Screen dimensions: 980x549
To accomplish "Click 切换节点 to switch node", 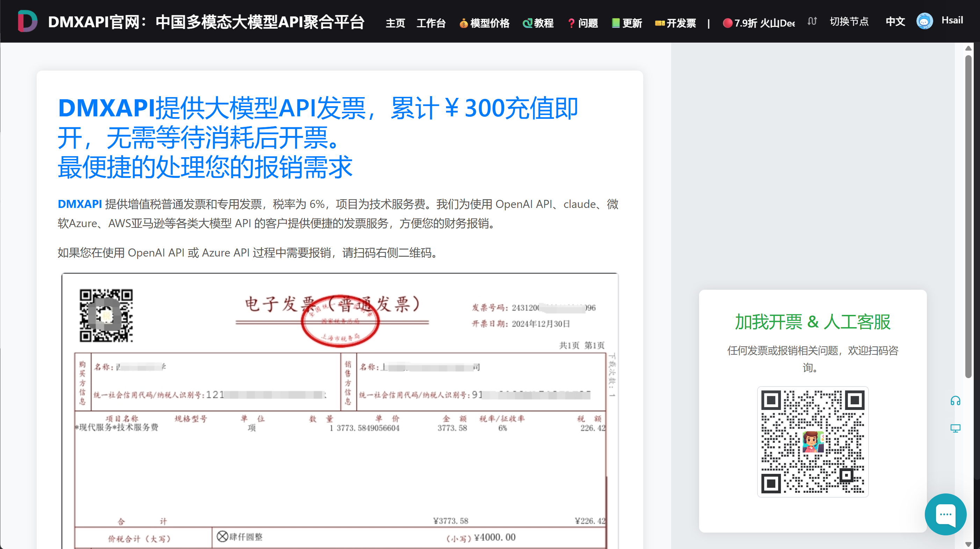I will [849, 21].
